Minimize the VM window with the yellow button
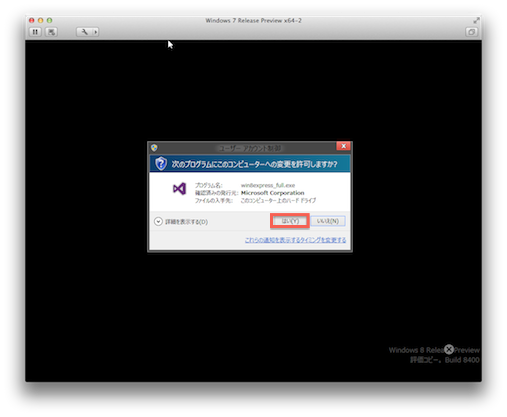 pyautogui.click(x=40, y=20)
